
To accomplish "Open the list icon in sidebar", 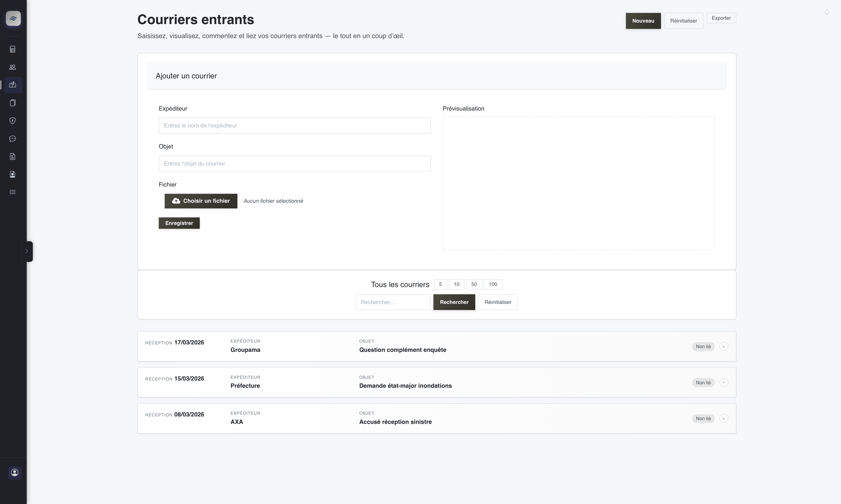I will (x=12, y=192).
